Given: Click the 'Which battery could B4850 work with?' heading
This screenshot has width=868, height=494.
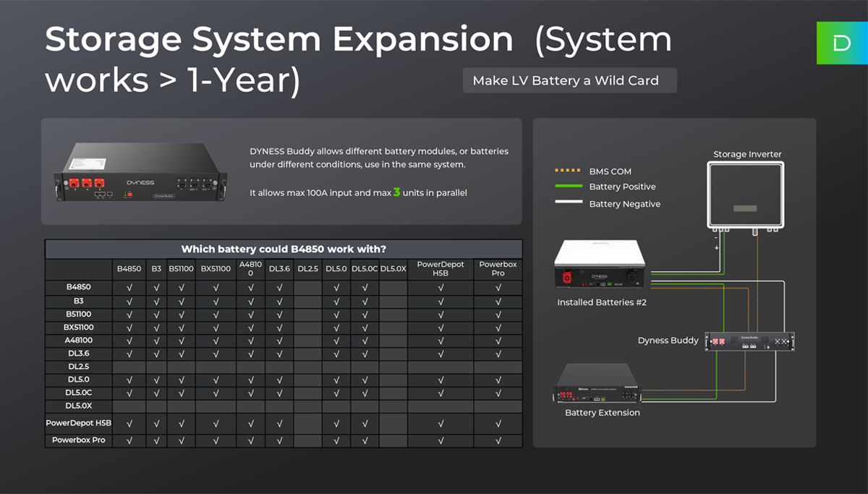Looking at the screenshot, I should tap(284, 249).
